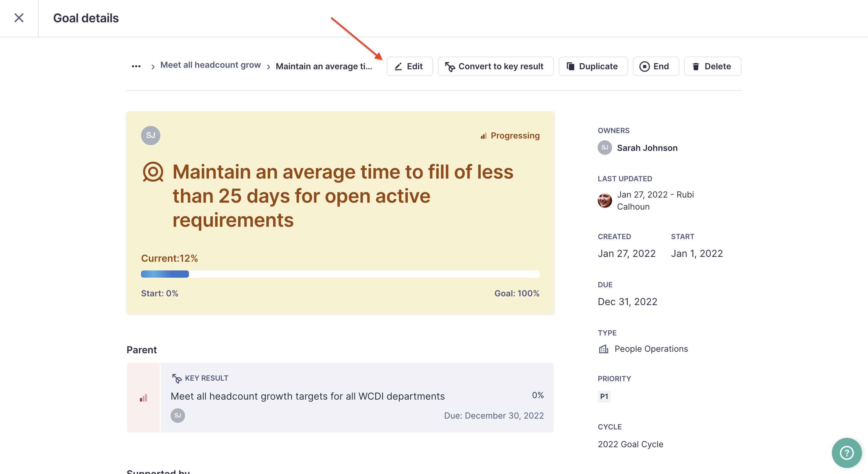Select the Duplicate copy icon
Screen dimensions: 868x474
point(570,66)
